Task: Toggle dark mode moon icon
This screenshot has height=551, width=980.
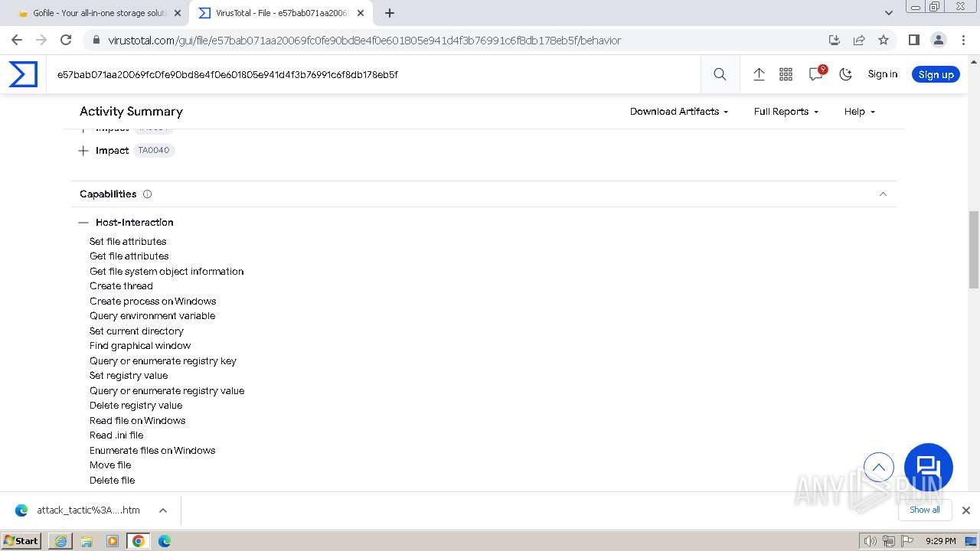Action: click(845, 74)
